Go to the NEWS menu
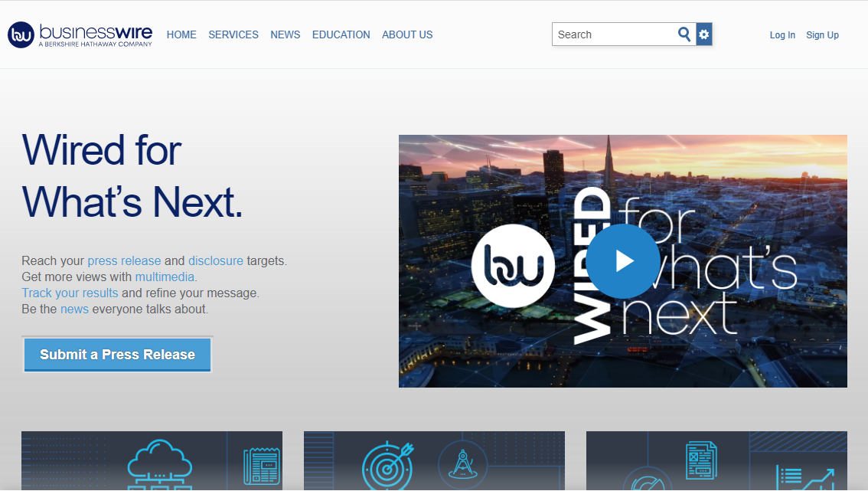Screen dimensions: 868x491 (286, 34)
